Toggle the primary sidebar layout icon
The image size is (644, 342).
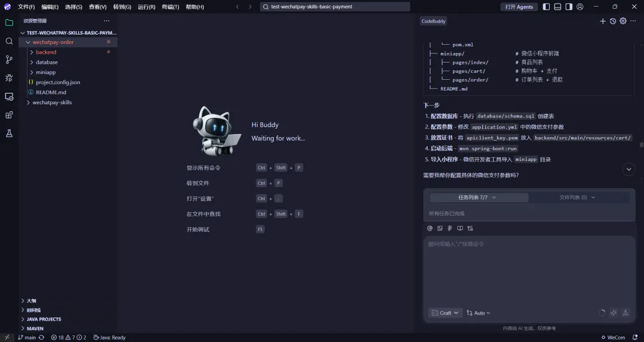pos(546,7)
